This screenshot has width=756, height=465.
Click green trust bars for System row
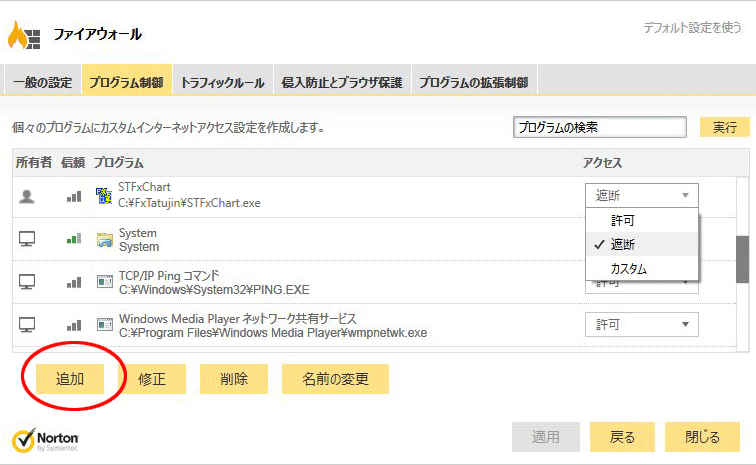click(74, 238)
